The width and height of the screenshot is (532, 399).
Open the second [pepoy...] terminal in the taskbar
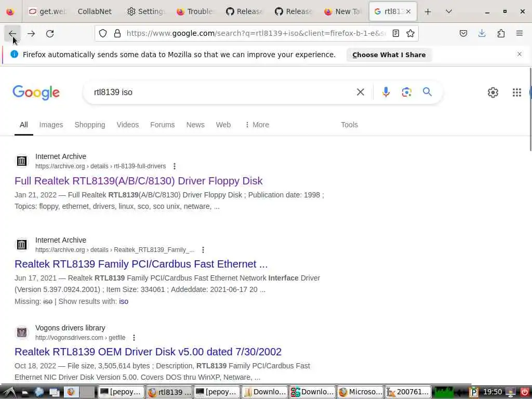217,392
